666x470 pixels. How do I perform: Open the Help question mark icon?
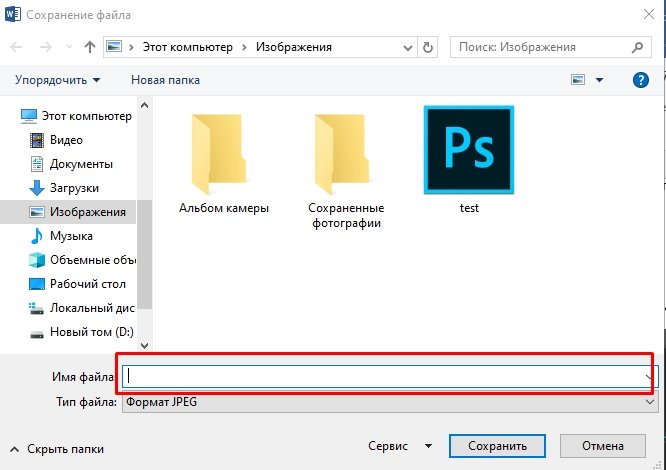coord(641,80)
